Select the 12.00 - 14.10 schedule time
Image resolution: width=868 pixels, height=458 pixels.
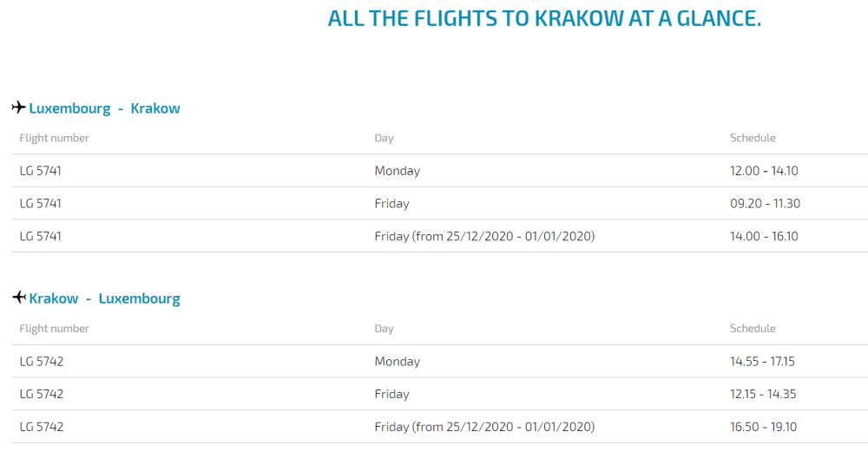(x=764, y=170)
